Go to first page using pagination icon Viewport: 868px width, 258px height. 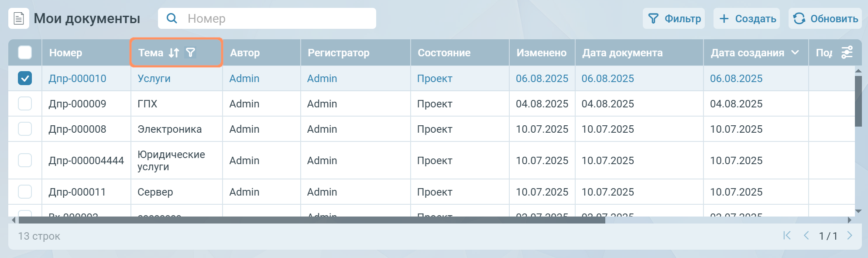click(x=787, y=236)
